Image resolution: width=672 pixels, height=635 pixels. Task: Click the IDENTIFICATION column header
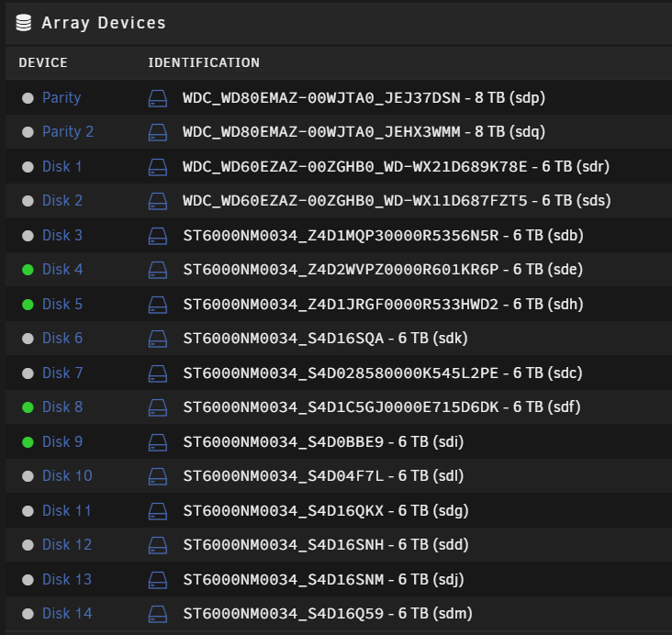(204, 62)
